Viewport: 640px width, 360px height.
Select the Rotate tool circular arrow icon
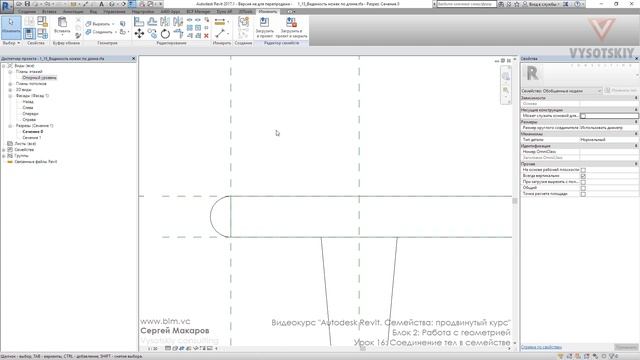[165, 33]
